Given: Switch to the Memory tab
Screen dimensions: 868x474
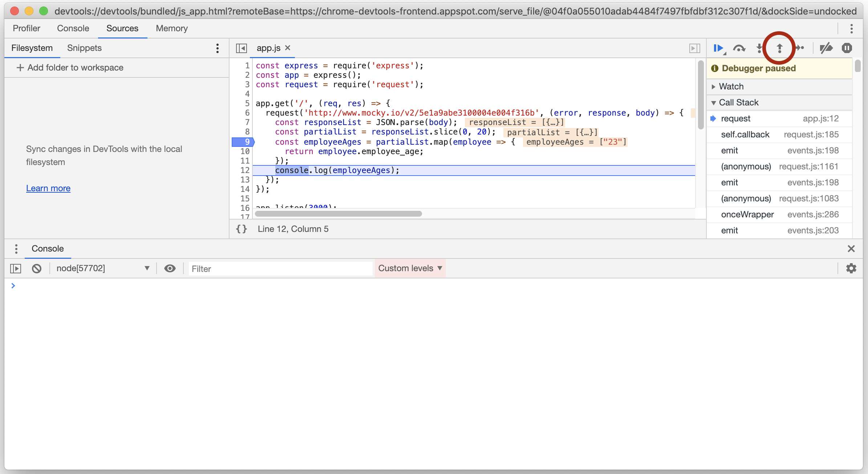Looking at the screenshot, I should click(171, 28).
